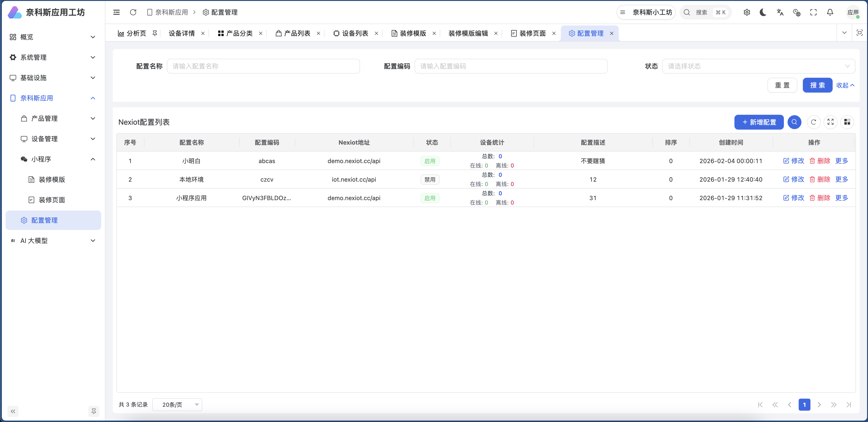Click the round blue search toggle icon
The height and width of the screenshot is (422, 868).
click(x=794, y=122)
